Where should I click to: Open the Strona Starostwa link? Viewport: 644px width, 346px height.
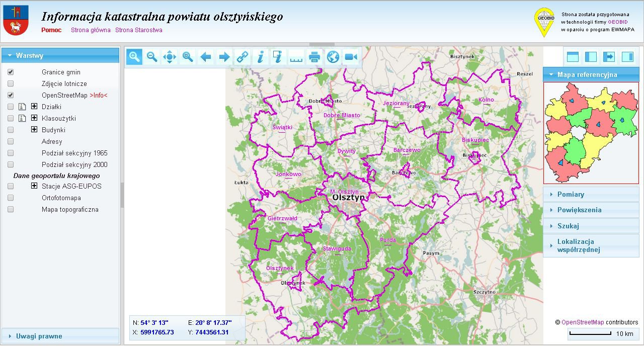[139, 30]
